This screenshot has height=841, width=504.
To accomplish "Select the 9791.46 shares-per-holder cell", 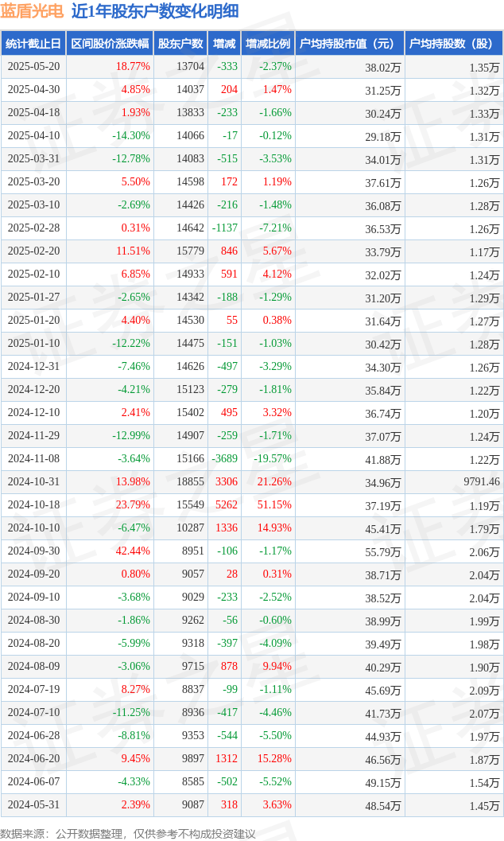I will (482, 481).
